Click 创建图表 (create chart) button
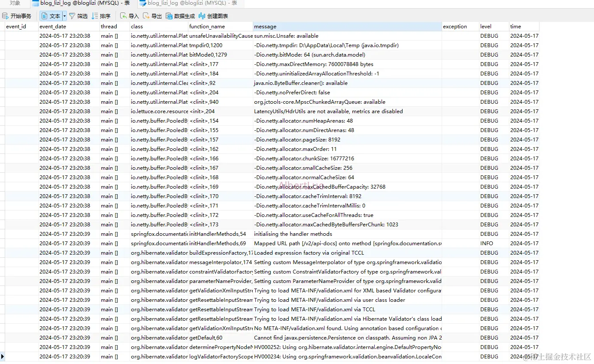594x364 pixels. tap(213, 16)
